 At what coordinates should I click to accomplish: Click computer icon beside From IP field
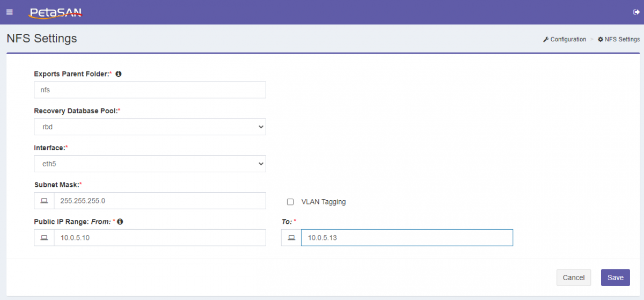pos(44,238)
